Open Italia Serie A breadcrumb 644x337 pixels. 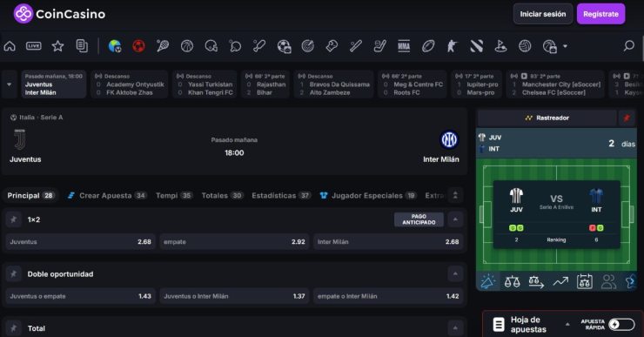[37, 118]
